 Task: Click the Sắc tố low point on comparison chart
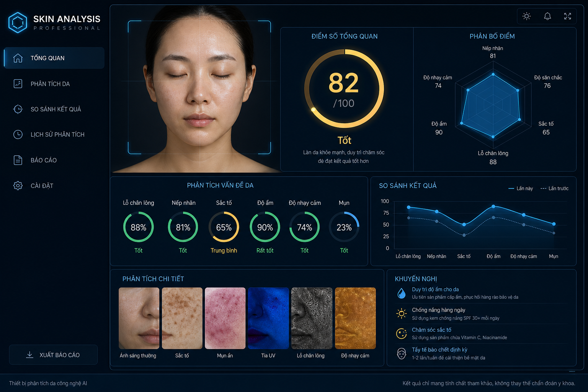(x=464, y=224)
